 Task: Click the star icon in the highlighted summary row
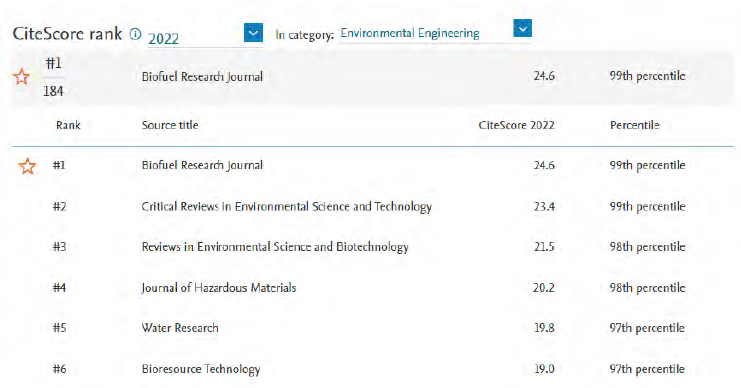21,77
